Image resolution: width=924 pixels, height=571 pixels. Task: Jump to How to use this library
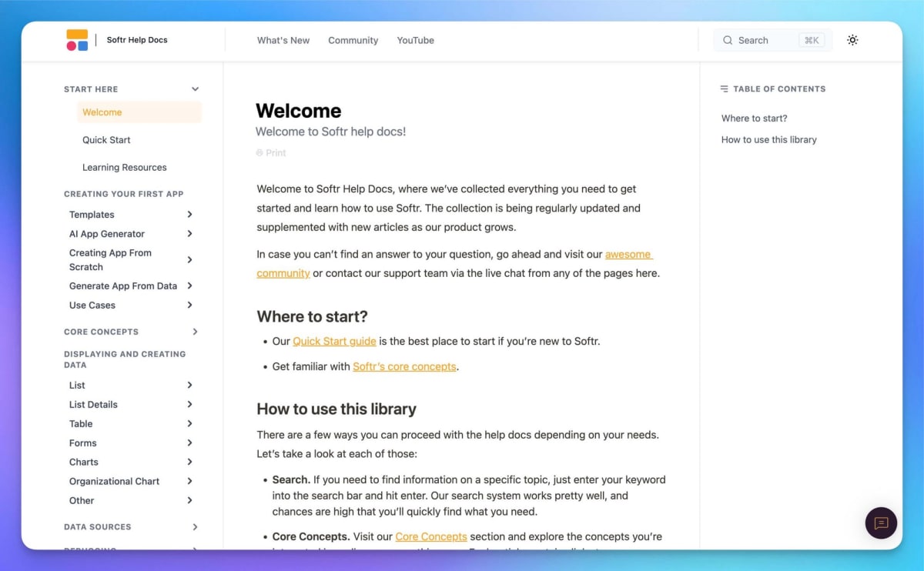768,140
